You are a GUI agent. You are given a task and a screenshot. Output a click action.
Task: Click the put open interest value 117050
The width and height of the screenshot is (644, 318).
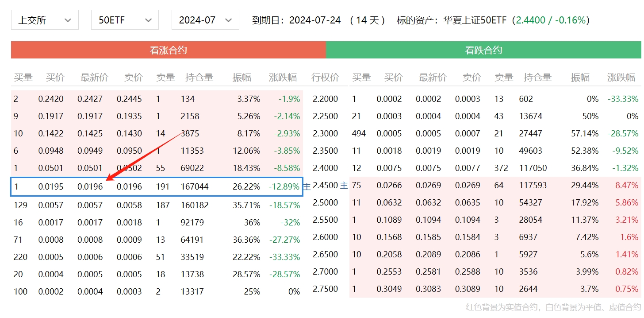(x=533, y=168)
